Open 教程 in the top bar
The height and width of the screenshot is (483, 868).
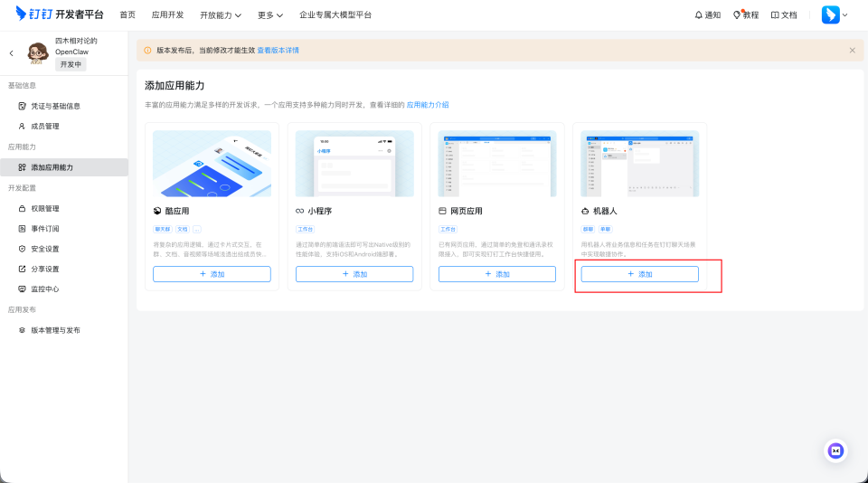point(746,15)
